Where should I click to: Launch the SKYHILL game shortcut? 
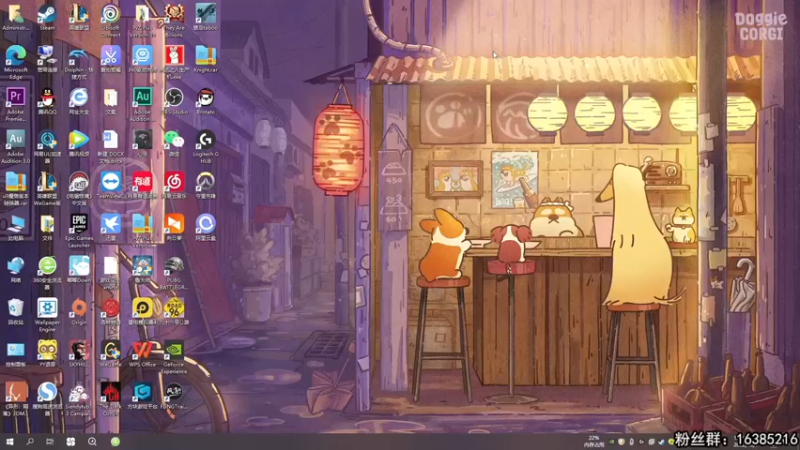coord(79,354)
